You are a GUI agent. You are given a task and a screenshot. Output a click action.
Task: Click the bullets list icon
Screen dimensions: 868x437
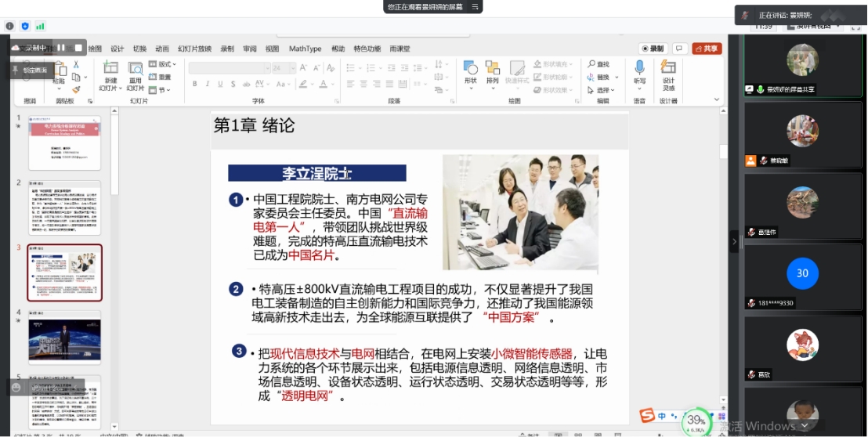[x=350, y=68]
